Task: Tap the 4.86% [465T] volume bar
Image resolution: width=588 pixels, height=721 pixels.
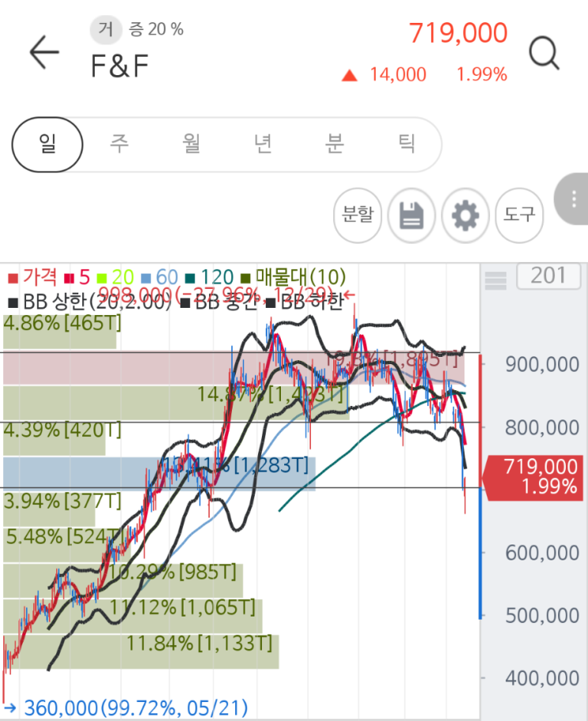Action: (x=60, y=332)
